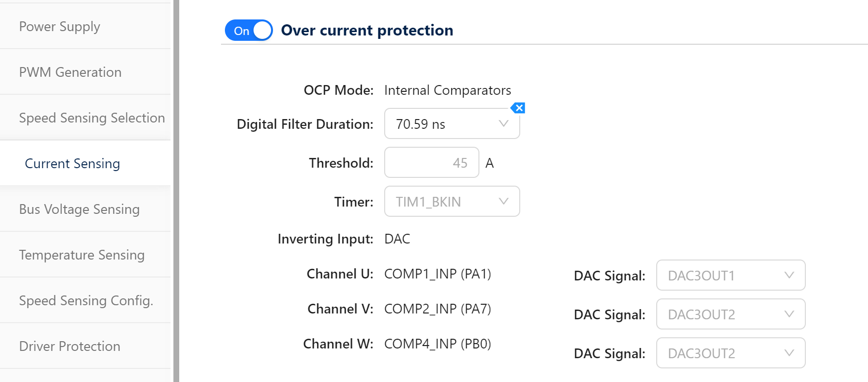Open the Channel W DAC Signal dropdown
The image size is (868, 382).
(x=730, y=353)
